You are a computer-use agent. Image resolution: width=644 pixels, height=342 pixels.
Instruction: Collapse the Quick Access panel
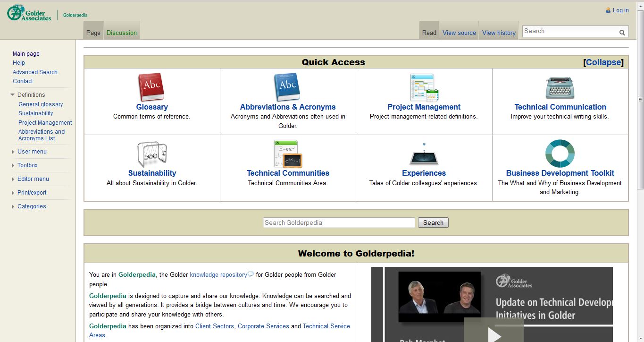tap(603, 62)
